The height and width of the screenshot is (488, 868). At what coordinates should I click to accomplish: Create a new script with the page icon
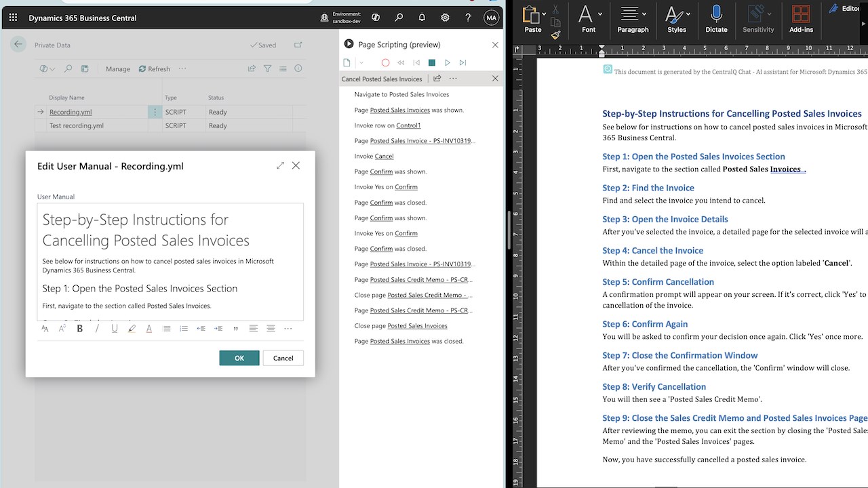pyautogui.click(x=347, y=62)
